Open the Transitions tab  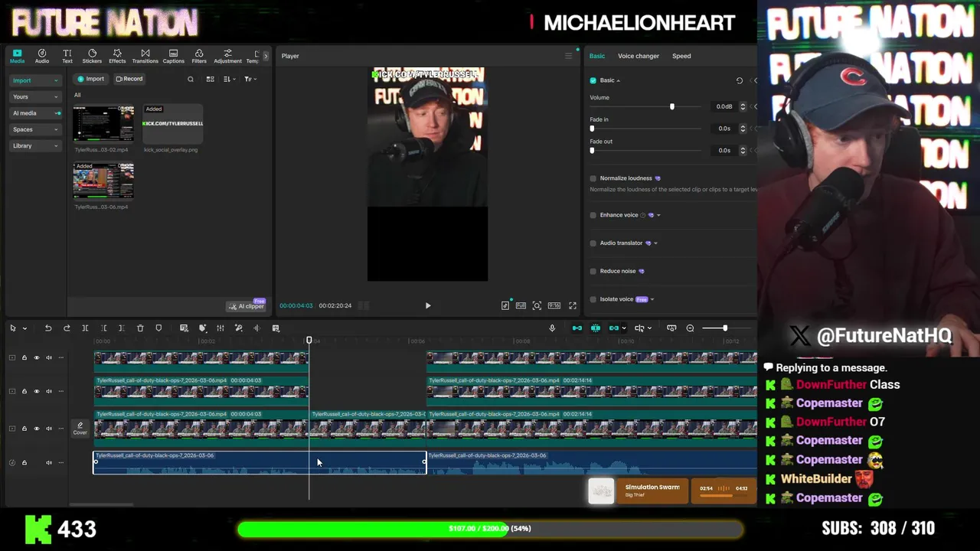pyautogui.click(x=145, y=56)
